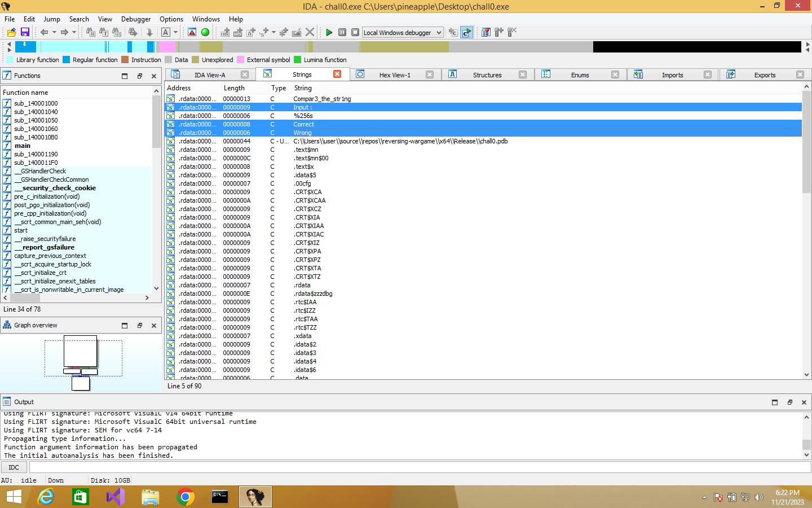The image size is (812, 508).
Task: Click the binoculars Search byte sequence icon
Action: coord(116,32)
